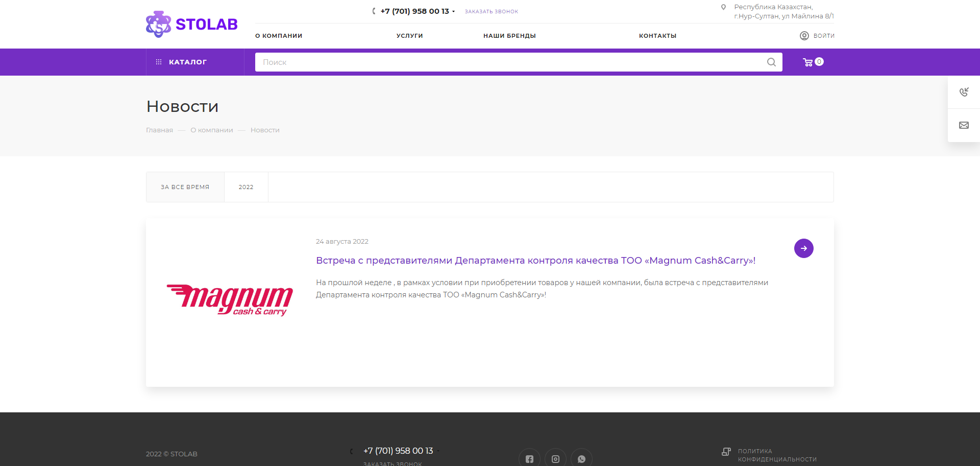Click the location pin icon
Viewport: 980px width, 466px height.
[x=723, y=7]
